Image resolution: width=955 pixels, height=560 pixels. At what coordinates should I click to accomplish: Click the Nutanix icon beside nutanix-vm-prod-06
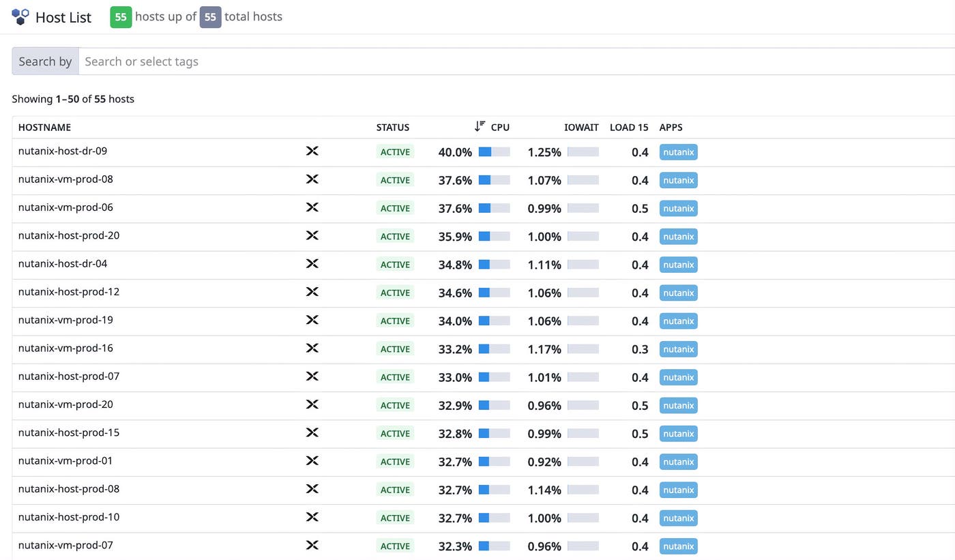pos(312,207)
